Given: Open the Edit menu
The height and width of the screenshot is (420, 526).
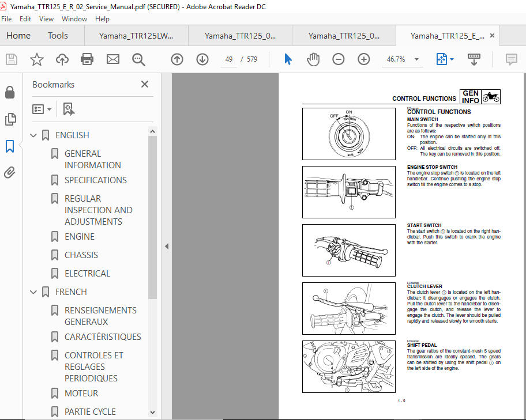Looking at the screenshot, I should click(25, 19).
